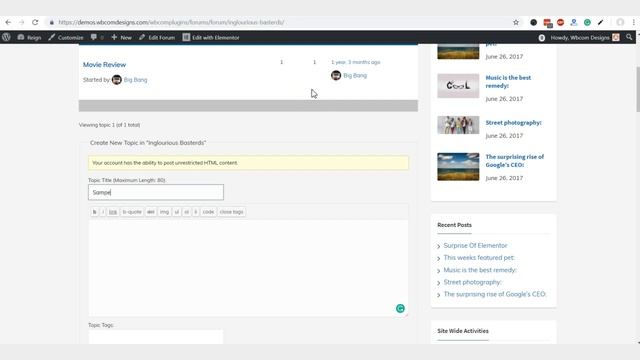Reload the page with the refresh icon
The width and height of the screenshot is (640, 360).
35,22
